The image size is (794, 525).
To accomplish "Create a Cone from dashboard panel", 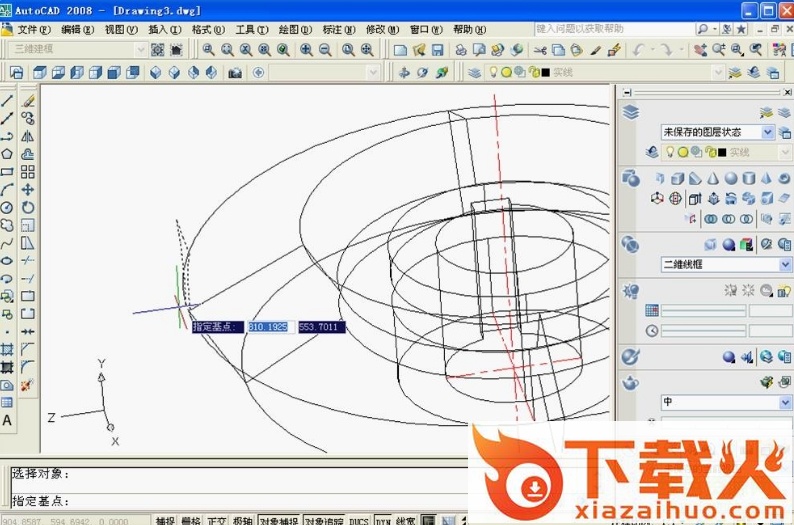I will coord(713,178).
